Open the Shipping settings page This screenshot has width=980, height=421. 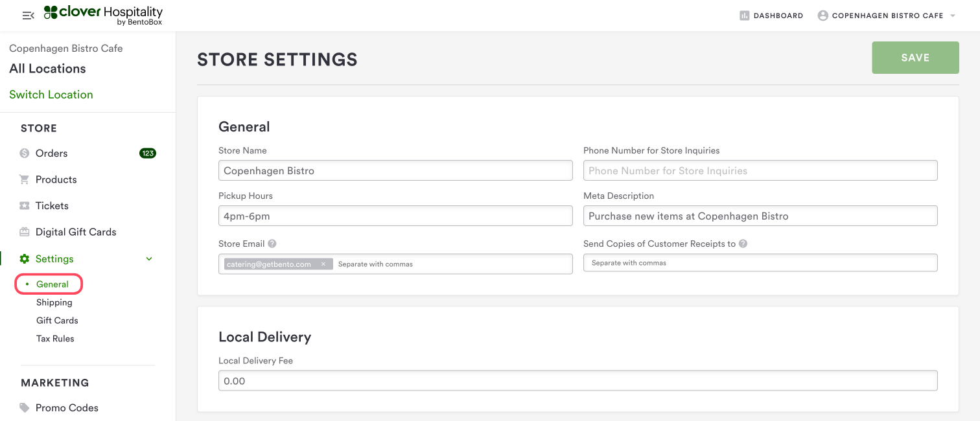coord(54,302)
